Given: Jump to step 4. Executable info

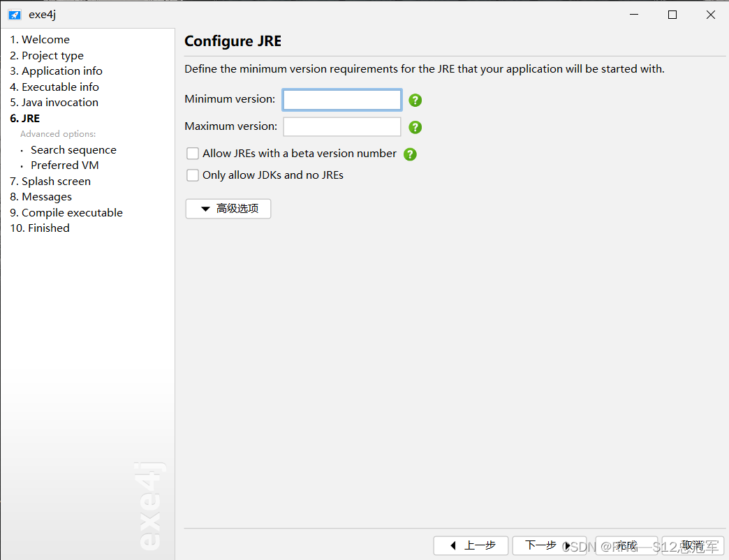Looking at the screenshot, I should click(54, 87).
